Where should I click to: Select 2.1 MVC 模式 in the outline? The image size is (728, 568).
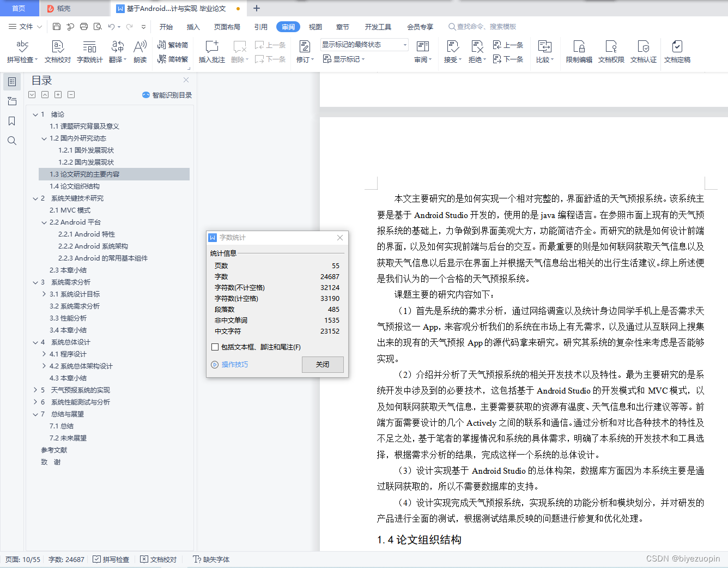coord(70,210)
